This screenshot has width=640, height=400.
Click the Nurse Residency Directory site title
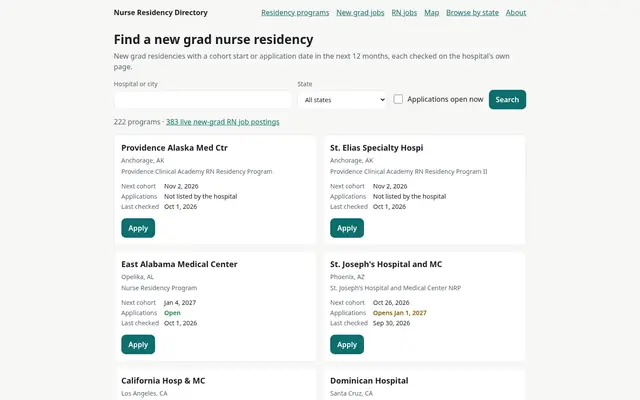[x=160, y=13]
